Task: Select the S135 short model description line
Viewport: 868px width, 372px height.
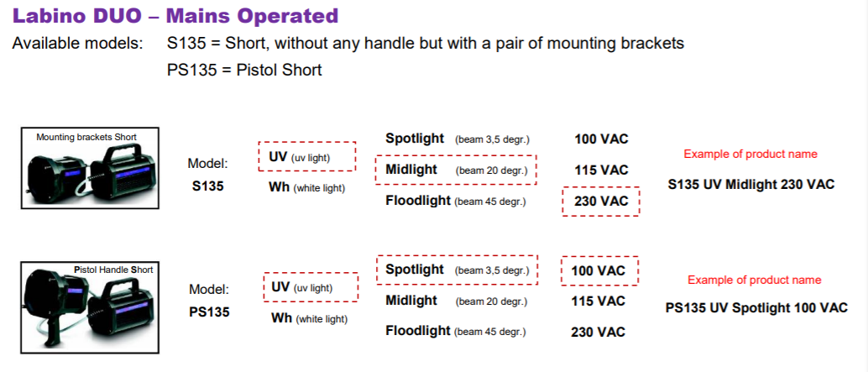Action: 426,43
